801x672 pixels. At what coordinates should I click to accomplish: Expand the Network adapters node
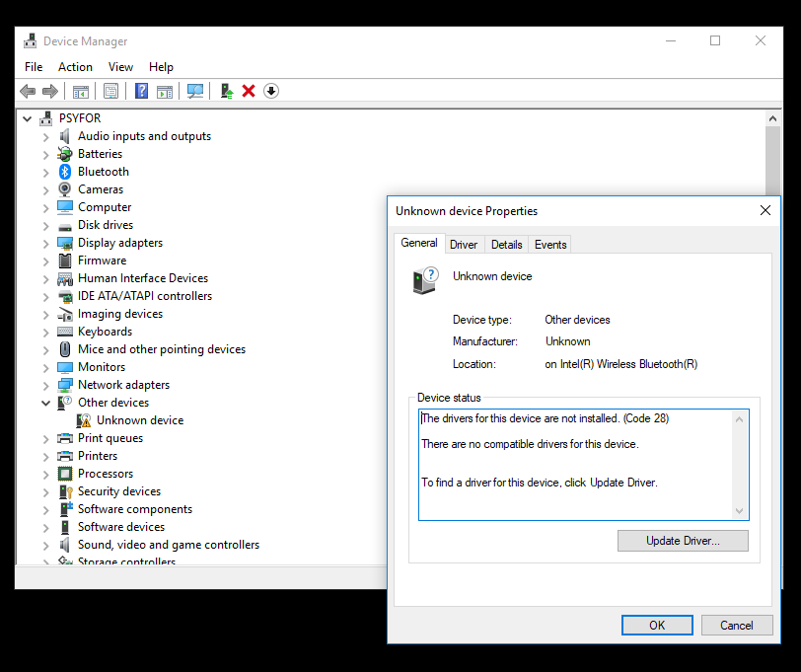pyautogui.click(x=45, y=385)
